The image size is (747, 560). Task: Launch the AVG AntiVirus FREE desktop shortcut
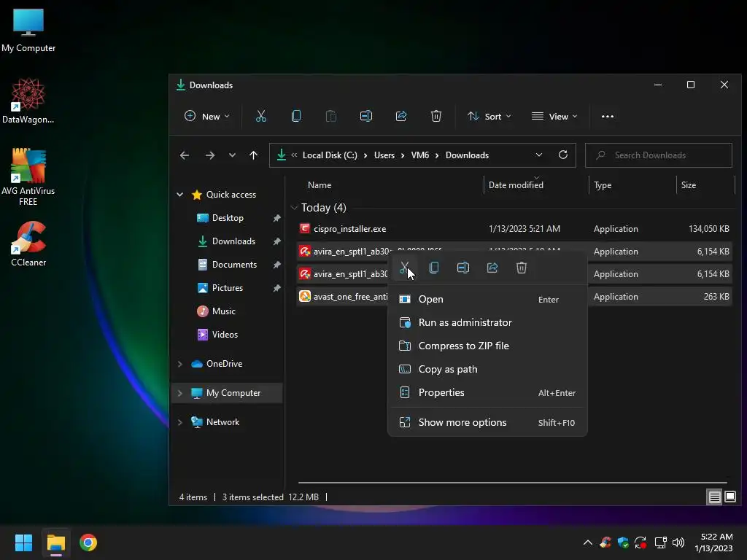28,176
